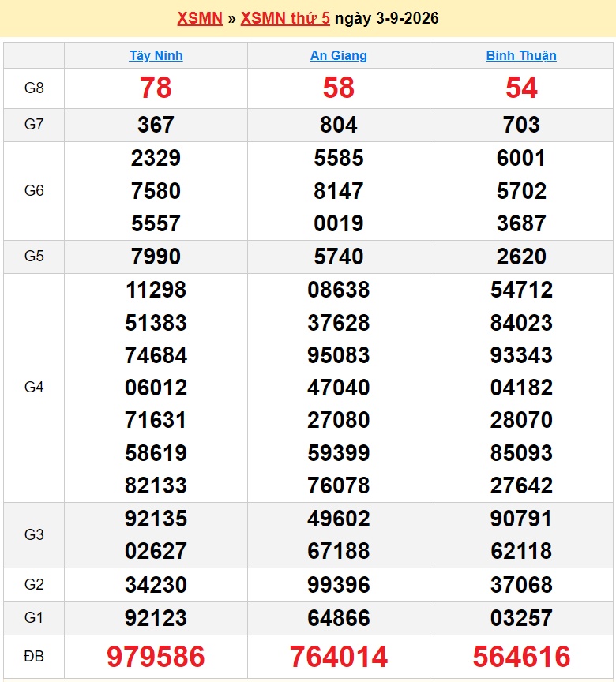Open the XSMN link in header
This screenshot has height=682, width=616.
coord(200,18)
